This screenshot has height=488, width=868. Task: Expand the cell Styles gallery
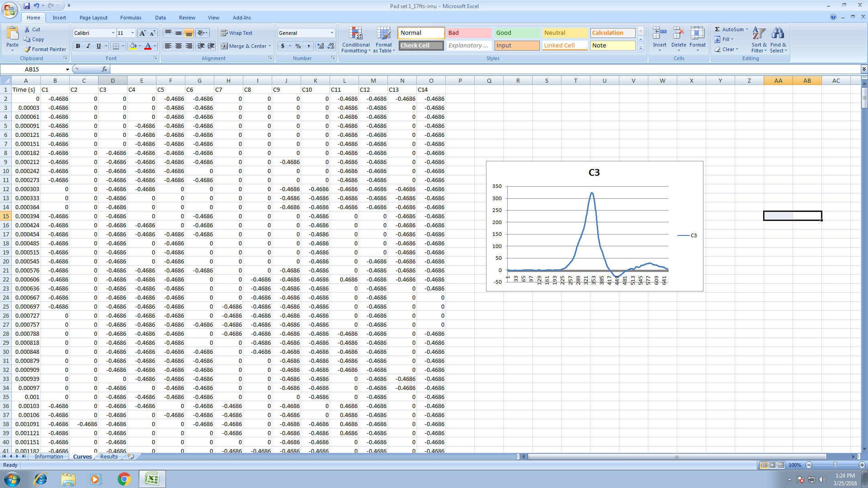point(641,47)
